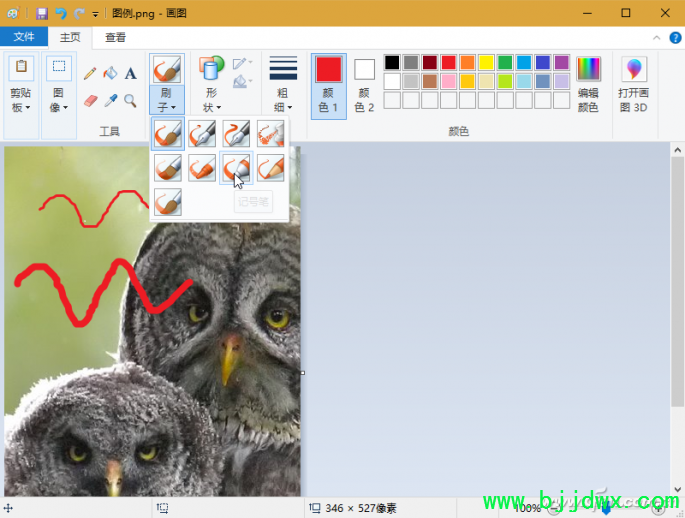Pick the black color swatch
Viewport: 685px width, 518px height.
coord(392,62)
